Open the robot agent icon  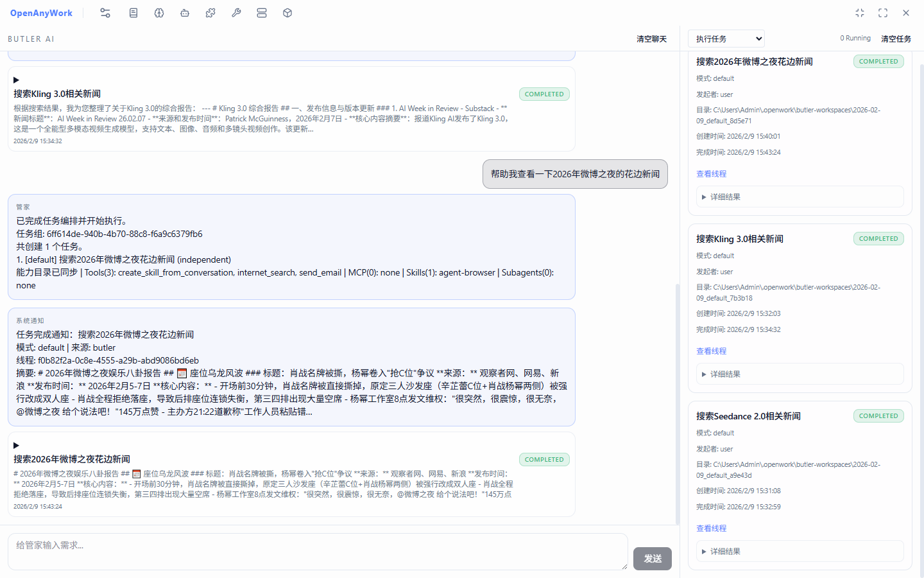(184, 12)
